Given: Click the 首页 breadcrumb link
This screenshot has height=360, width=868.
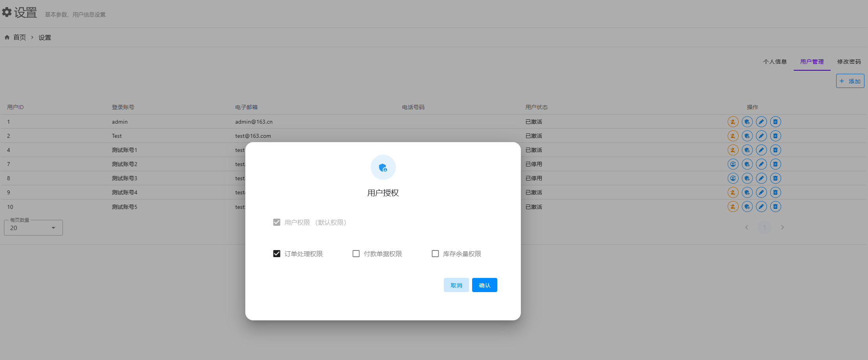Looking at the screenshot, I should tap(20, 37).
